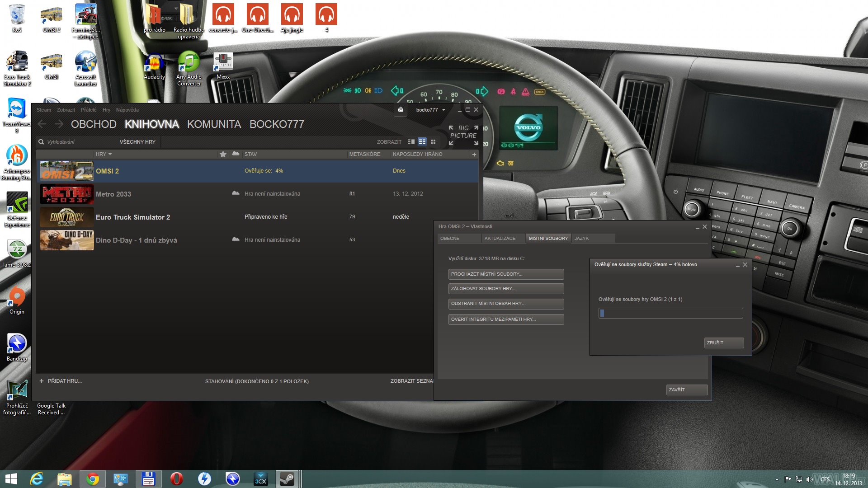Select Euro Truck Simulator 2 thumbnail
Viewport: 868px width, 488px height.
(x=66, y=217)
